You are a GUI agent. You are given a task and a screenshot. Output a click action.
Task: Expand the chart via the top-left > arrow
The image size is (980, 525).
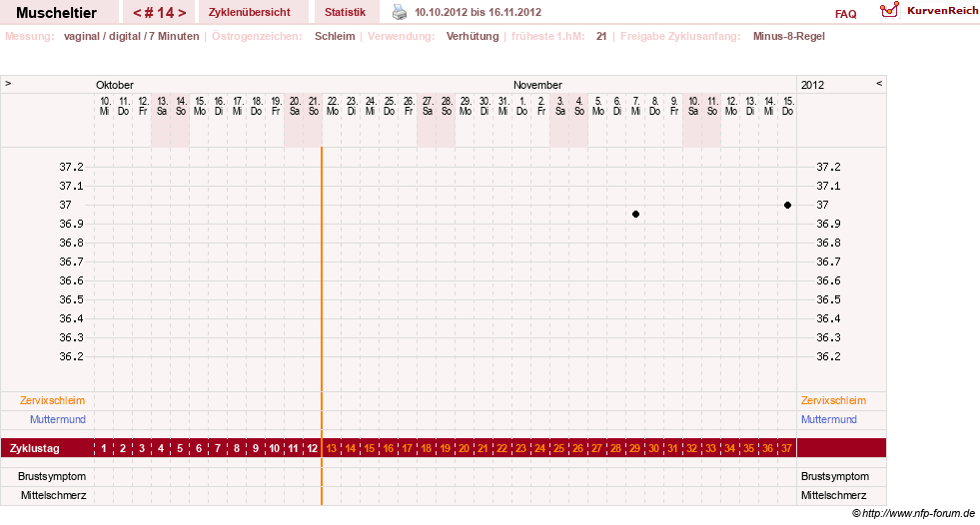(x=8, y=83)
